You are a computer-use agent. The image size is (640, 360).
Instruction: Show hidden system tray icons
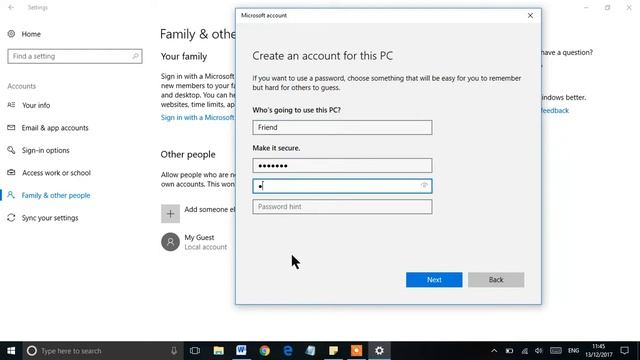[494, 351]
